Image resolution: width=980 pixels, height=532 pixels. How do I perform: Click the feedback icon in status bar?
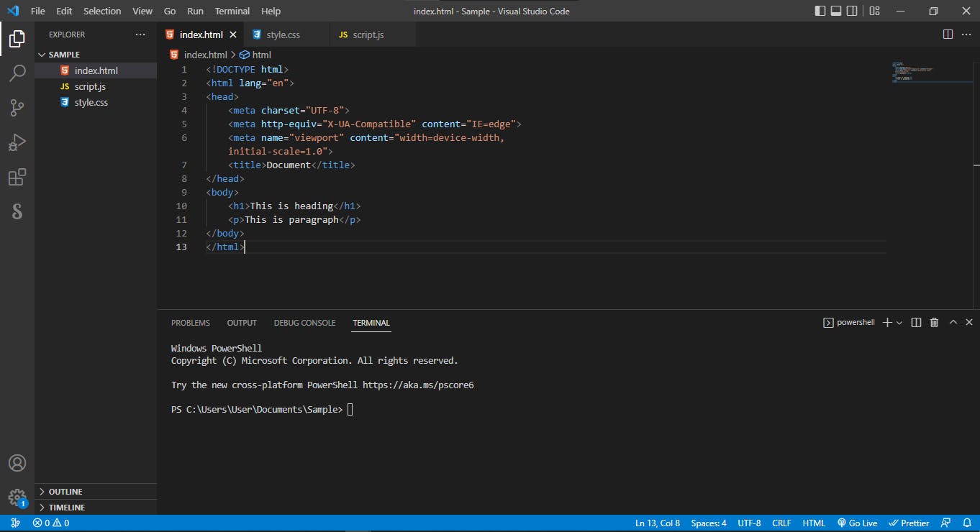(946, 523)
